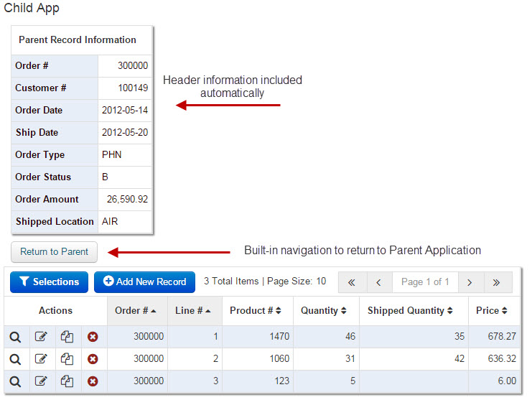
Task: Sort by Shipped Quantity column
Action: click(410, 311)
